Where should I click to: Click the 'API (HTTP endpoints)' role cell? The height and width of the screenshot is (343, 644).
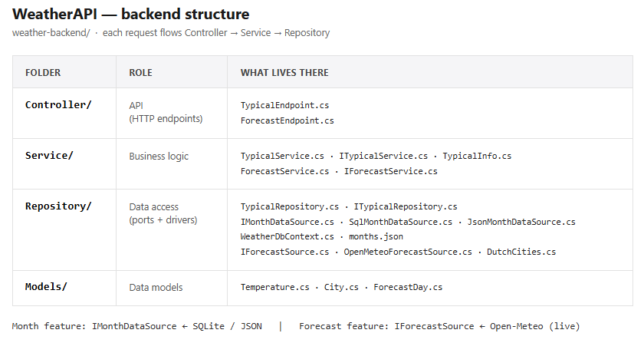(172, 113)
